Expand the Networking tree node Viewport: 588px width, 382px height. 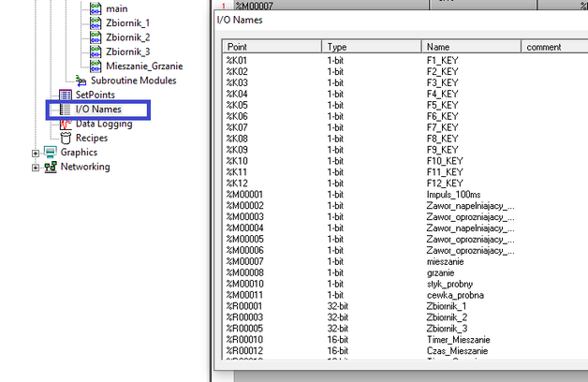pyautogui.click(x=36, y=168)
